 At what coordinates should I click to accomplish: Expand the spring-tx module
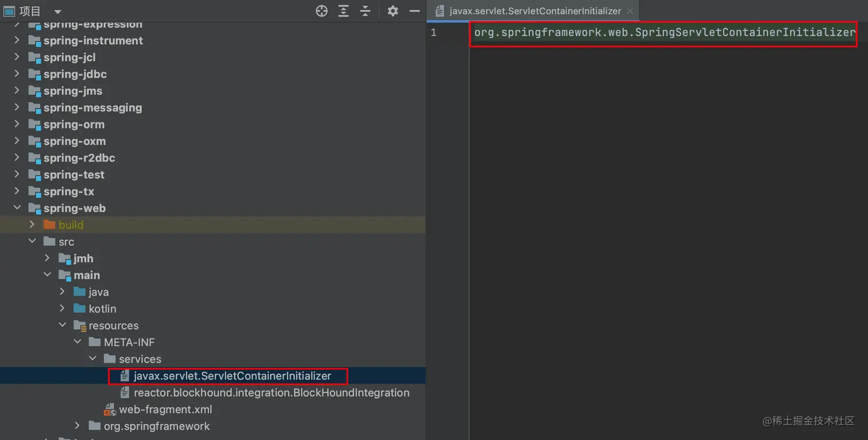[17, 191]
